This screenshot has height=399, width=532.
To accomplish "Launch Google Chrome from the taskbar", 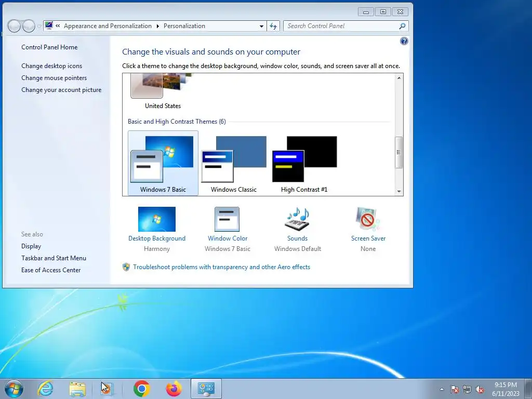I will point(142,389).
